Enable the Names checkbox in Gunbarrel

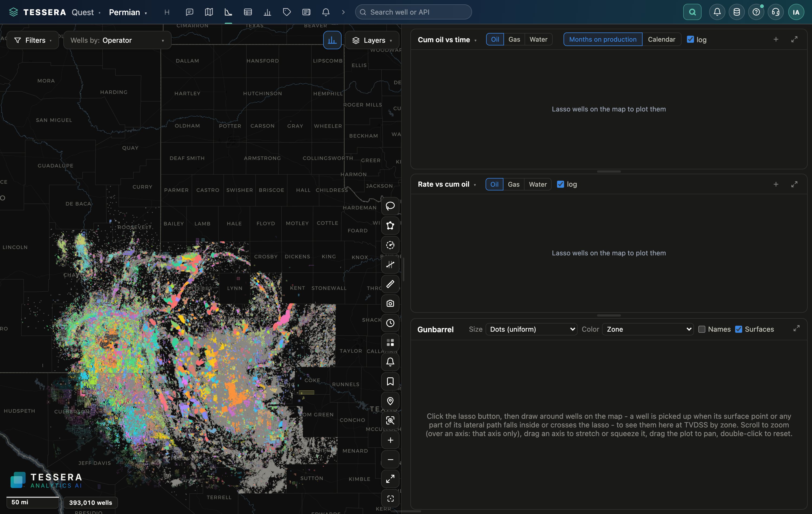[702, 329]
